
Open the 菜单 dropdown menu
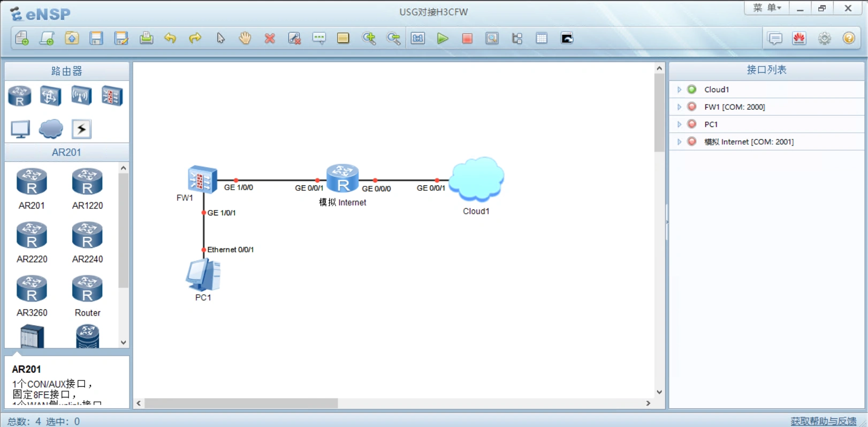767,8
